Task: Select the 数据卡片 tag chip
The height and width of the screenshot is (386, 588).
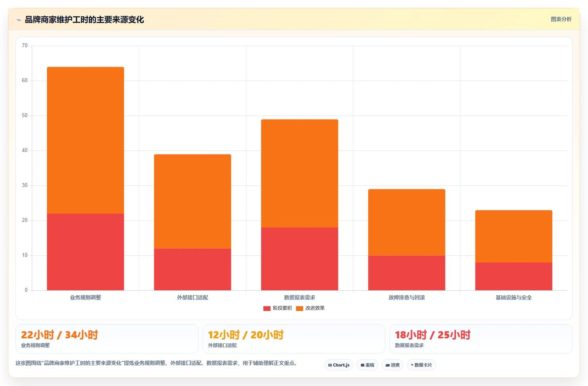Action: tap(422, 365)
